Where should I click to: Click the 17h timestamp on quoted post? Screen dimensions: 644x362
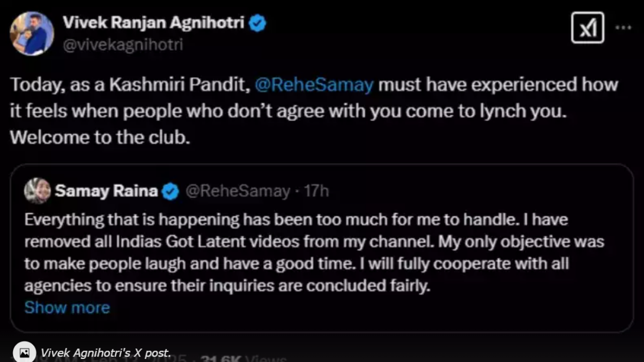[318, 191]
